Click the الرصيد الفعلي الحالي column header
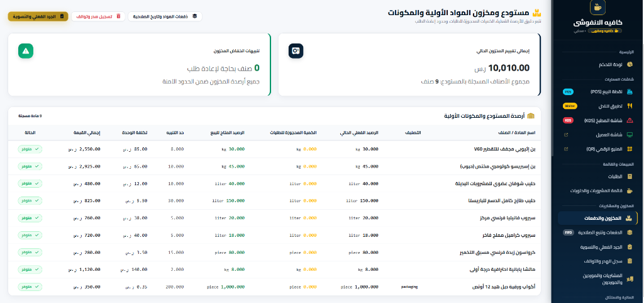Image resolution: width=644 pixels, height=303 pixels. pyautogui.click(x=359, y=133)
